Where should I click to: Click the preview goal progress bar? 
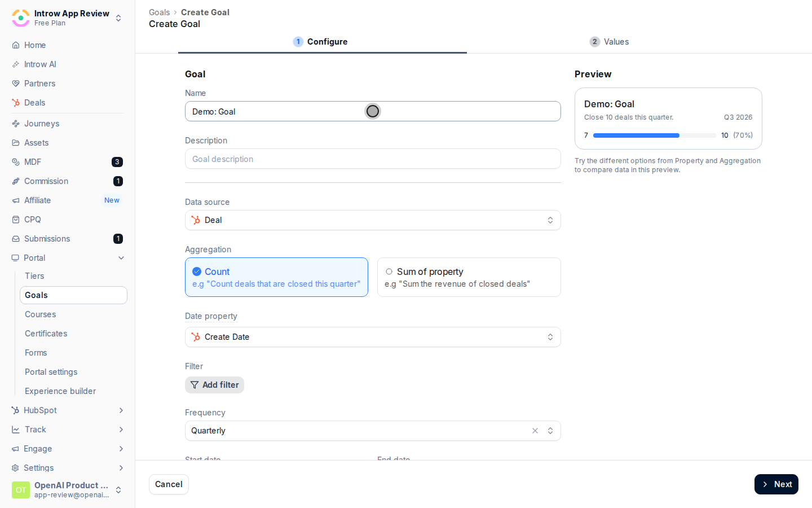655,135
